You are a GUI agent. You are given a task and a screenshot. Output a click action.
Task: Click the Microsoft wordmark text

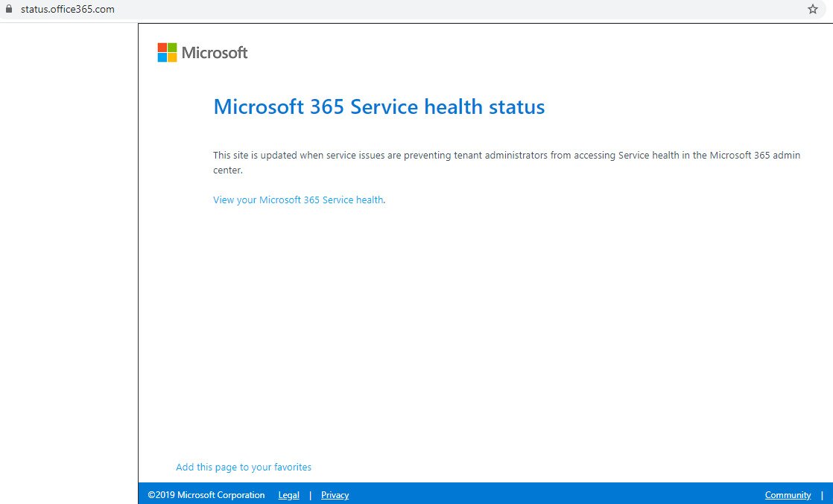[x=215, y=53]
